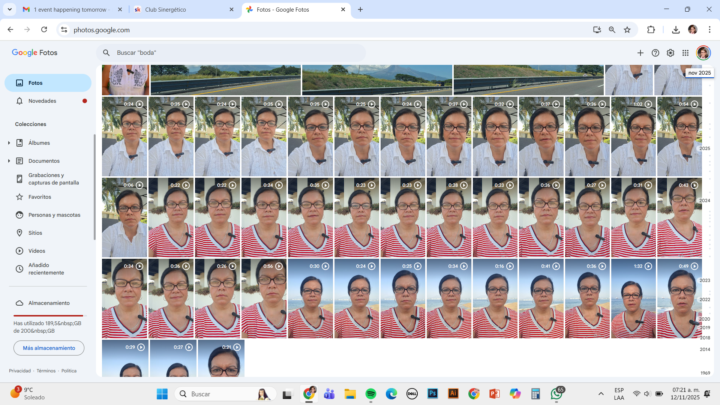Bookmark this page with the star icon
This screenshot has width=720, height=405.
pos(627,30)
